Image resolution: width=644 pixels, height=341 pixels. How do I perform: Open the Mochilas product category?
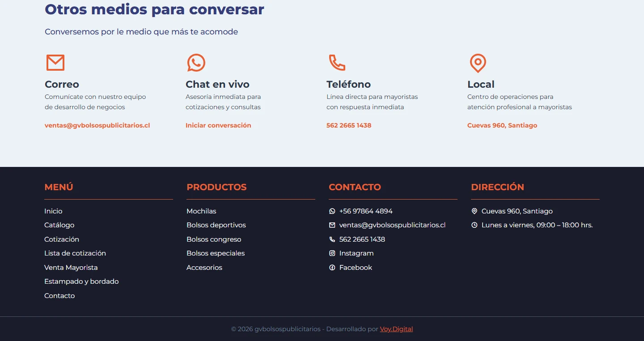click(x=201, y=211)
